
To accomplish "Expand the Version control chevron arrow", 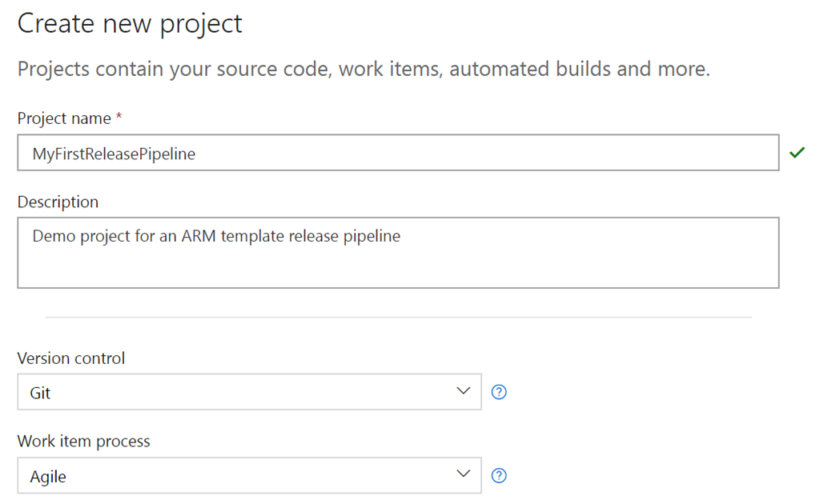I will point(463,391).
